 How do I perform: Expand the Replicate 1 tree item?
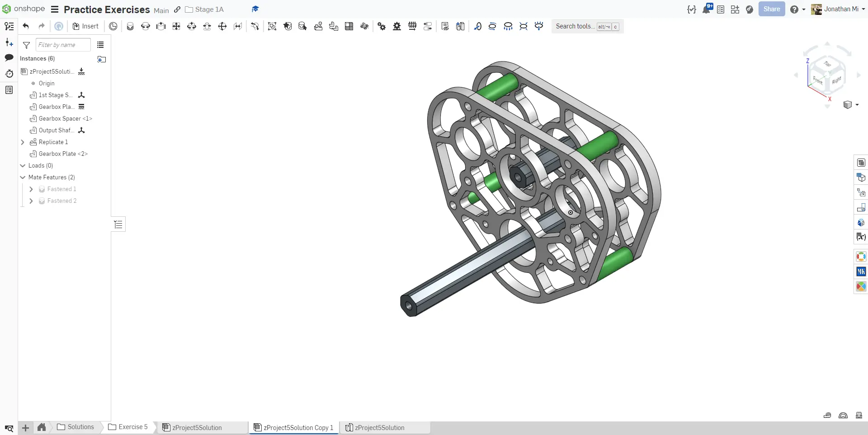23,142
